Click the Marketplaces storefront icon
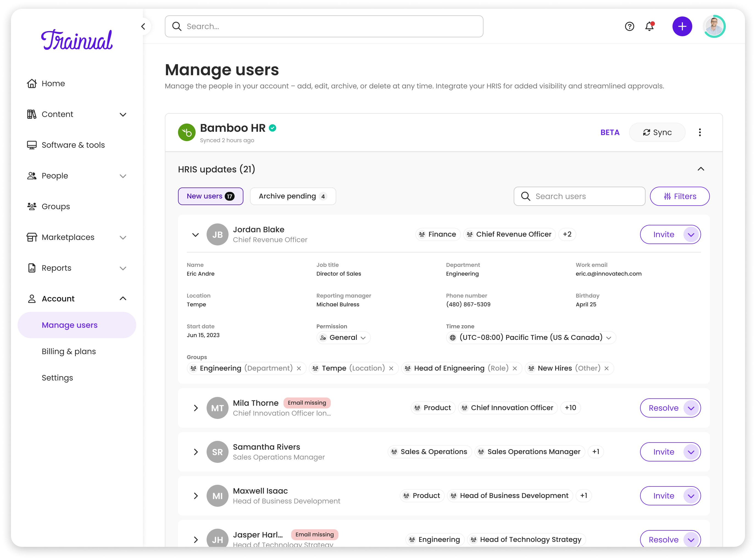Screen dimensions: 756x560 [x=32, y=237]
